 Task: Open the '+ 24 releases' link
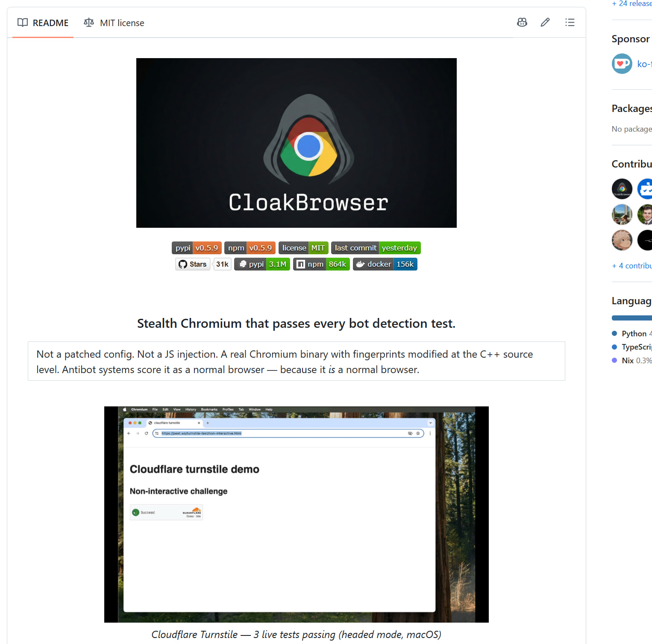click(632, 3)
